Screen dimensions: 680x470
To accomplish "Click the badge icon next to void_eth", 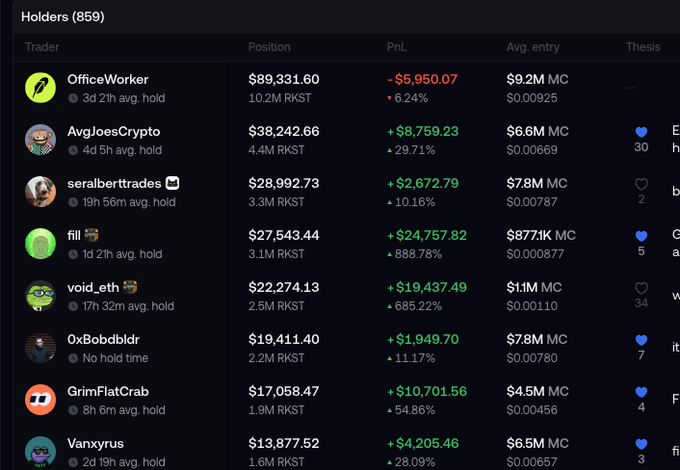I will click(x=130, y=287).
